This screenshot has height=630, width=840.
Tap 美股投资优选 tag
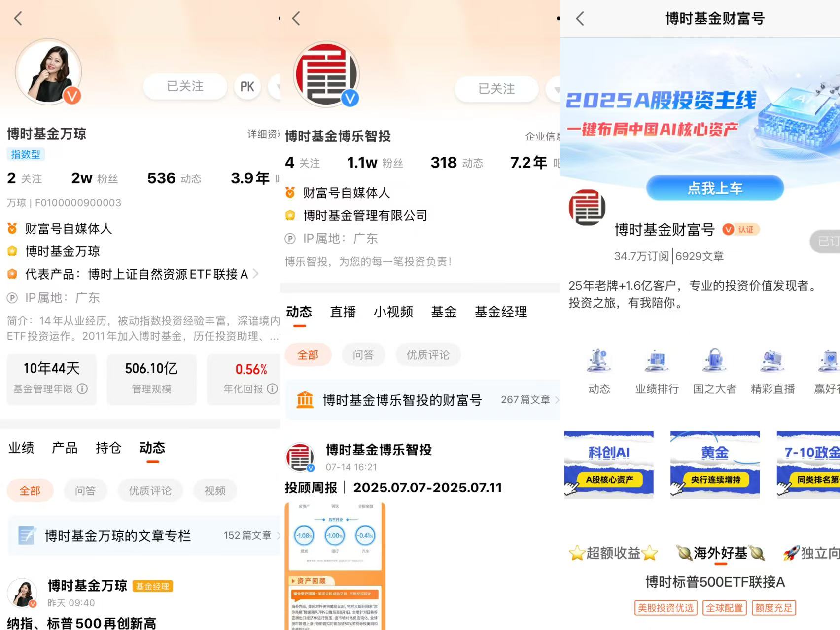(665, 608)
